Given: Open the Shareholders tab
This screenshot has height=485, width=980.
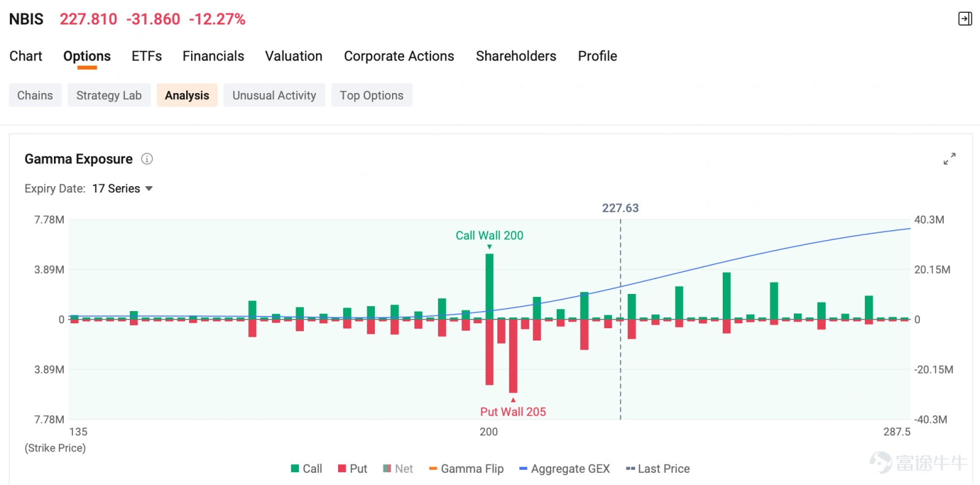Looking at the screenshot, I should click(x=516, y=56).
